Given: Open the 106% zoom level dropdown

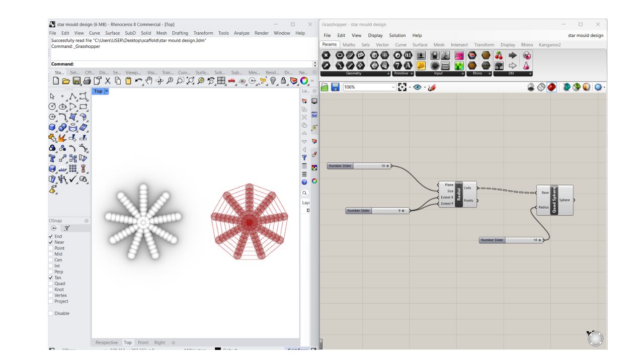Looking at the screenshot, I should click(393, 87).
